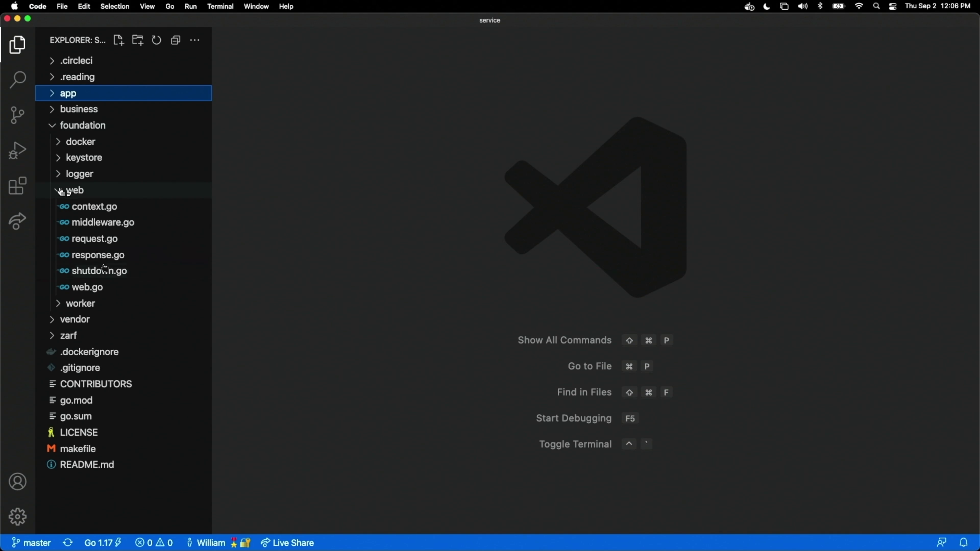Open go.mod file
This screenshot has width=980, height=551.
tap(123, 400)
